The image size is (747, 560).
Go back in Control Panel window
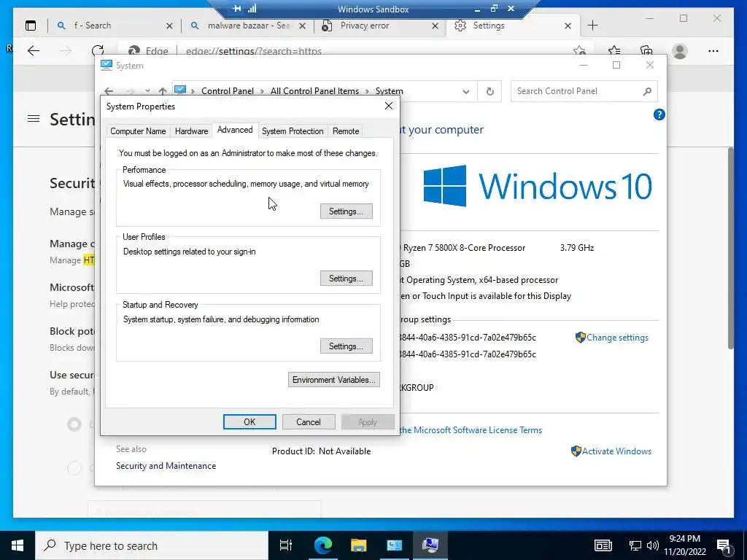point(109,91)
